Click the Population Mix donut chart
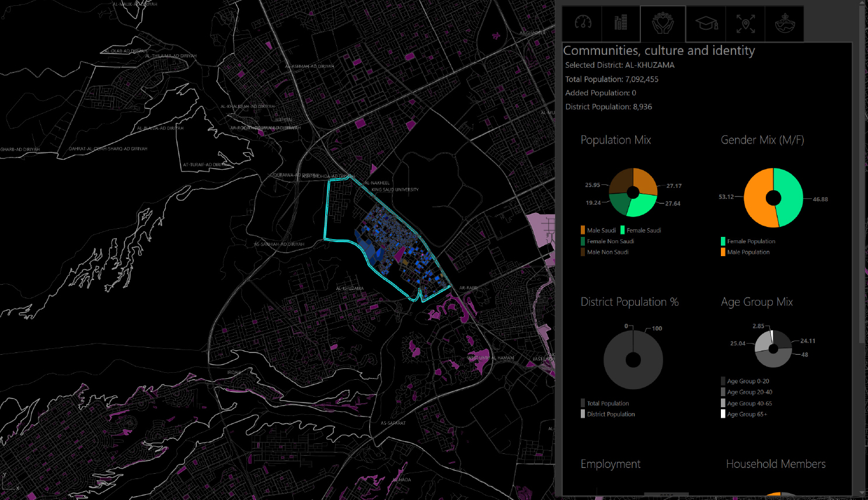 [633, 193]
